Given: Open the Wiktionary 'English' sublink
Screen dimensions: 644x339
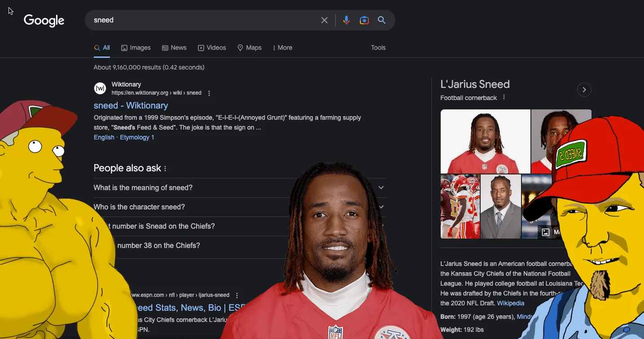Looking at the screenshot, I should [x=104, y=137].
